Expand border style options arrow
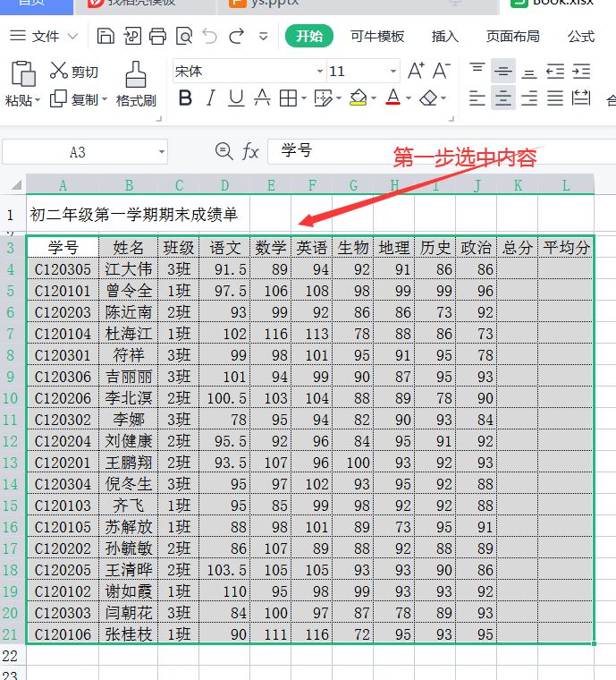616x680 pixels. (304, 98)
